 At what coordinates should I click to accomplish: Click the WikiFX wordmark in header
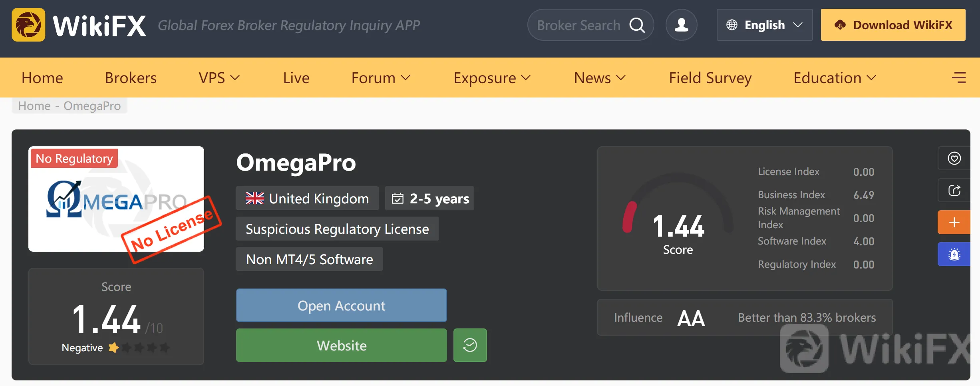click(x=99, y=26)
